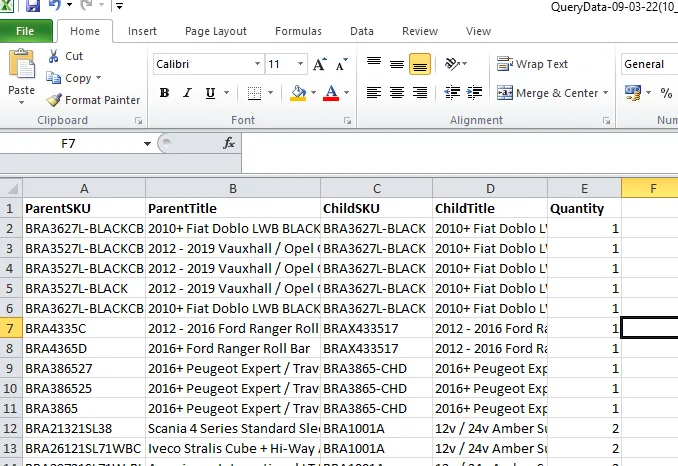The width and height of the screenshot is (678, 466).
Task: Apply the yellow Fill Color
Action: point(298,93)
